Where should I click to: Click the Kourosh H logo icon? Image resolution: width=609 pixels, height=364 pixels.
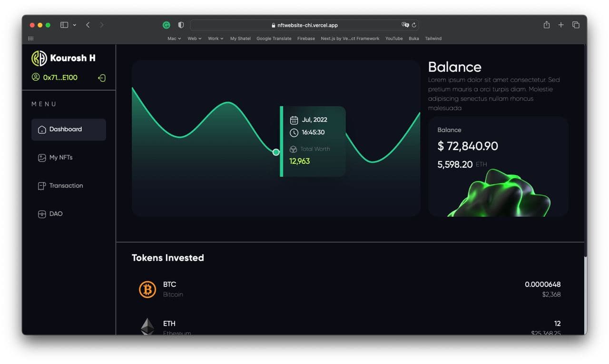tap(39, 58)
